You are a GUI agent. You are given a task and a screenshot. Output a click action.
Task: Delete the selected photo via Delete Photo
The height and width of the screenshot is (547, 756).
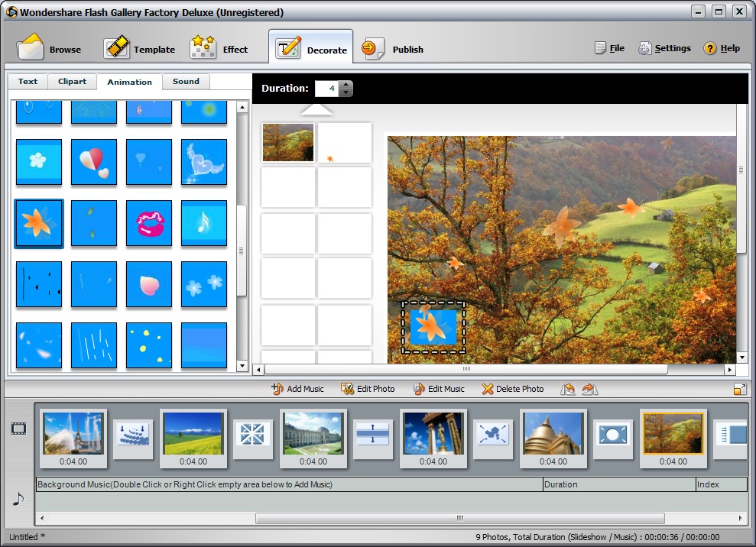(512, 389)
